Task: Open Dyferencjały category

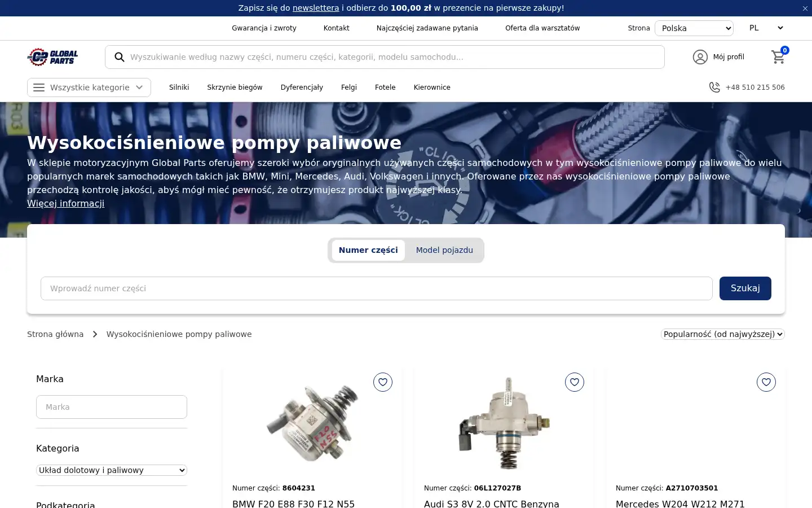Action: pyautogui.click(x=302, y=87)
